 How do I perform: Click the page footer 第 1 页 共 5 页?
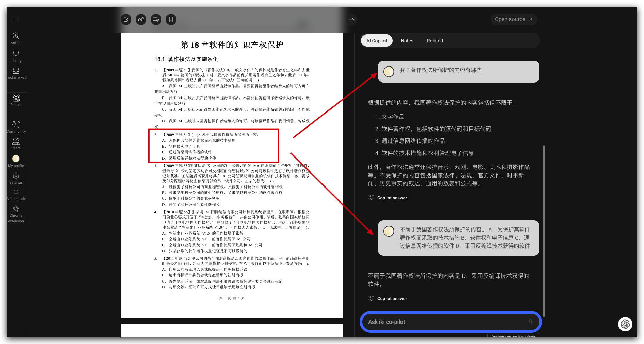pyautogui.click(x=232, y=298)
